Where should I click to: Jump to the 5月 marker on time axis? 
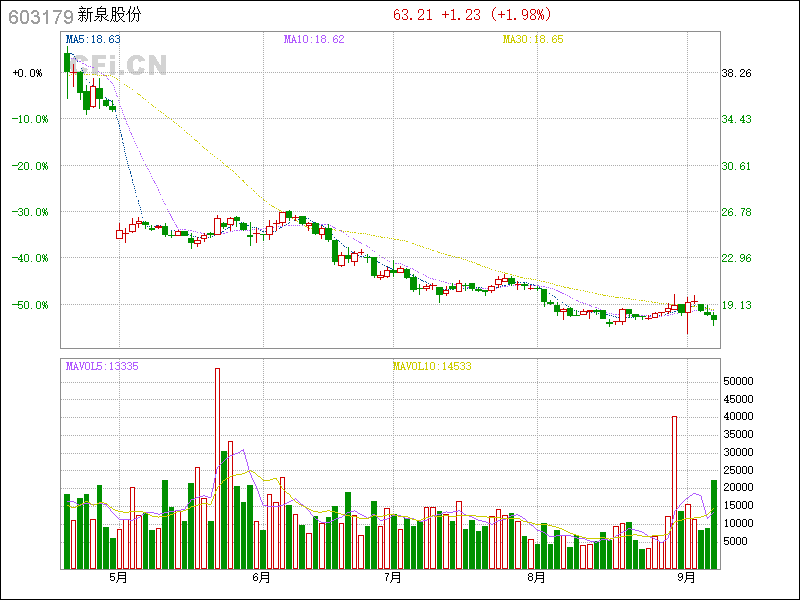click(x=118, y=578)
